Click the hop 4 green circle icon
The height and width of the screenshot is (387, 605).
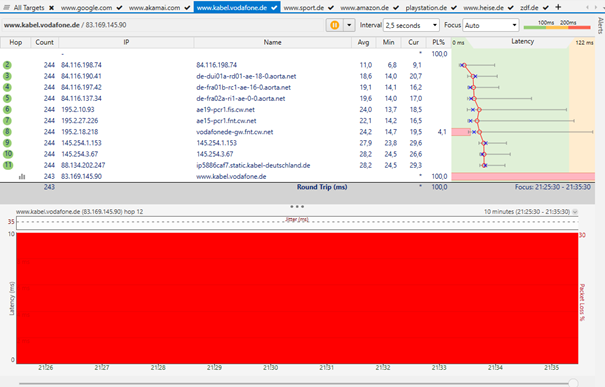coord(7,87)
